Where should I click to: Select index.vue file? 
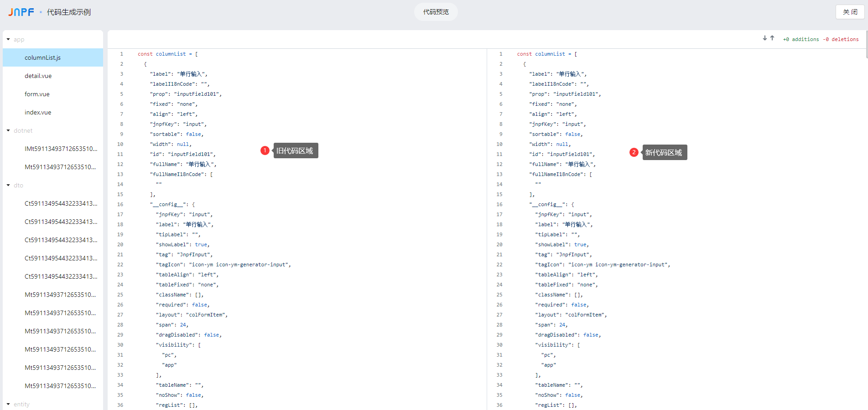(x=38, y=113)
